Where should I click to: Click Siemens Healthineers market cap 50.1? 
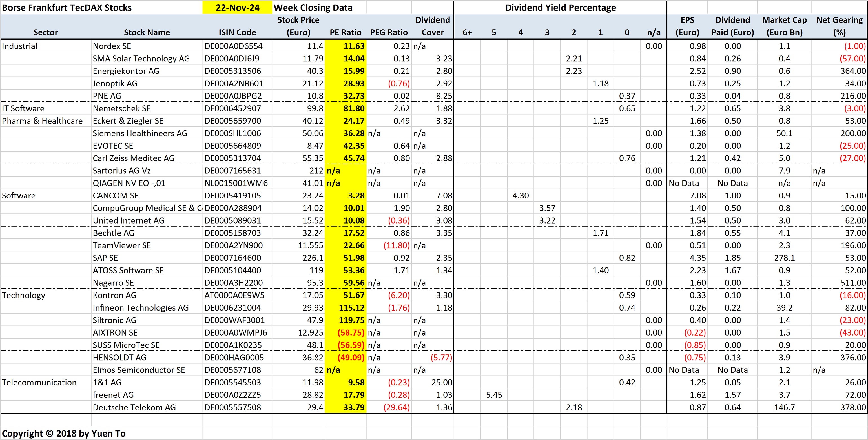tap(784, 133)
